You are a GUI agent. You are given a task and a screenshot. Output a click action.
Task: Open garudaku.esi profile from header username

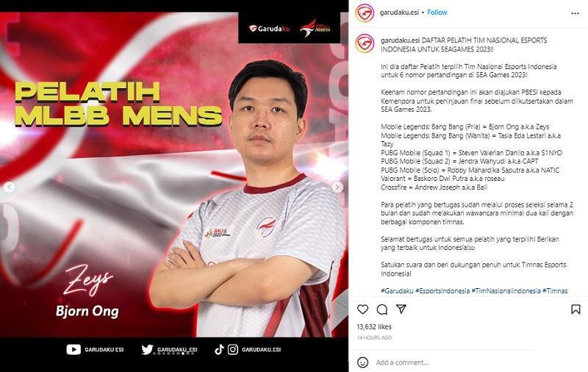[399, 12]
